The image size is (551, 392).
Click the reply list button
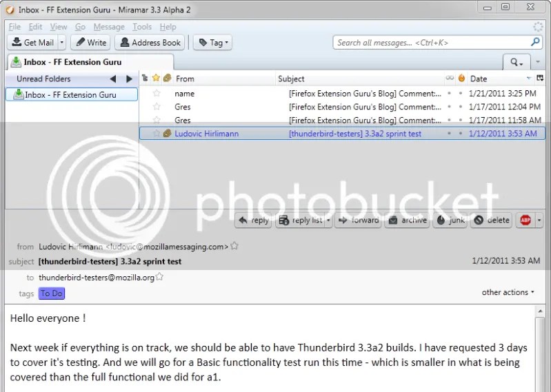(300, 220)
